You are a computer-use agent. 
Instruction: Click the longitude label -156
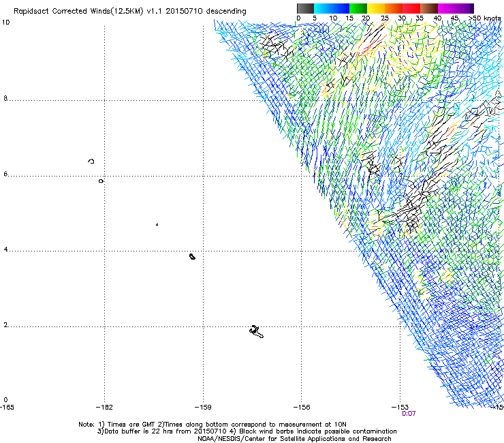click(x=302, y=408)
